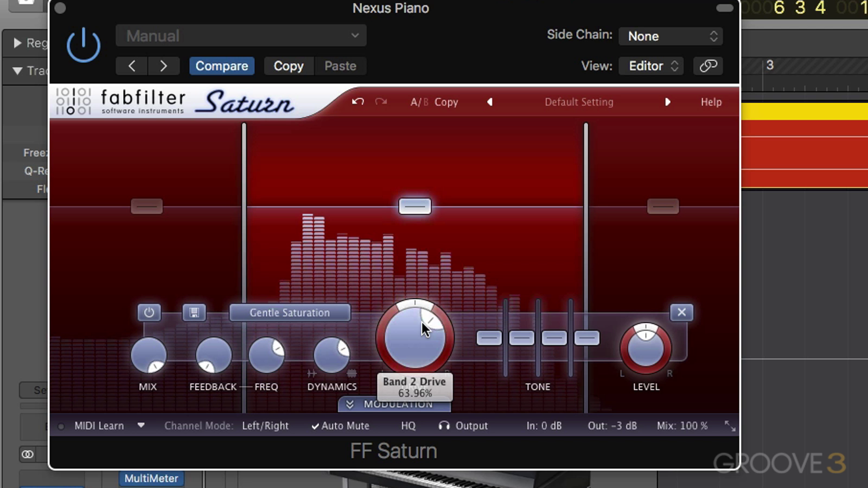Image resolution: width=868 pixels, height=488 pixels.
Task: Toggle the A/B state switch
Action: point(419,102)
